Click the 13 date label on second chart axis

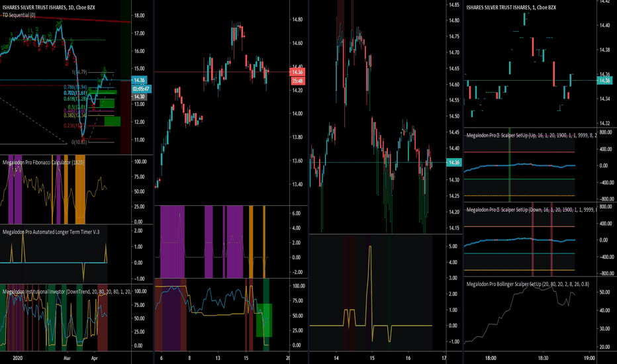pyautogui.click(x=218, y=358)
